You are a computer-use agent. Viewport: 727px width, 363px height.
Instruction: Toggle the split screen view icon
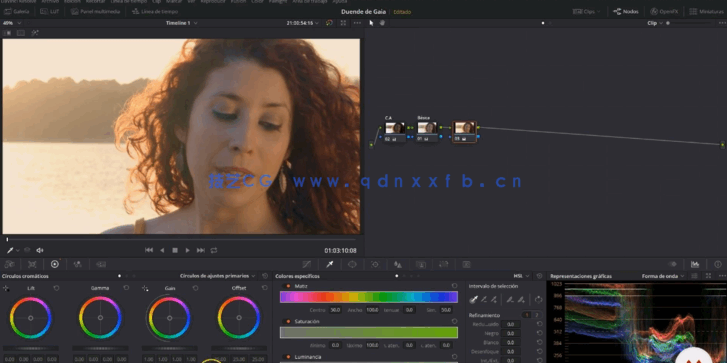point(21,33)
